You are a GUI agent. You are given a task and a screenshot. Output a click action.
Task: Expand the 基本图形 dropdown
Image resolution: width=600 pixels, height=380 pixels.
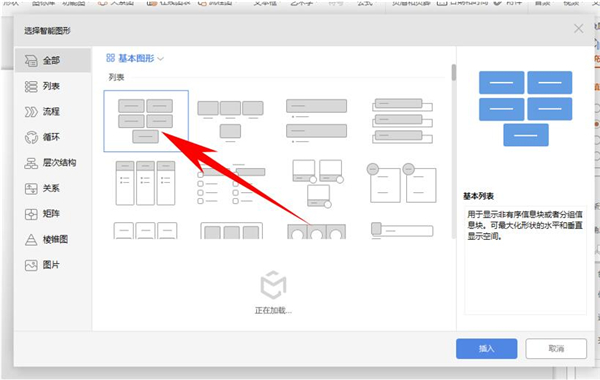pyautogui.click(x=135, y=58)
